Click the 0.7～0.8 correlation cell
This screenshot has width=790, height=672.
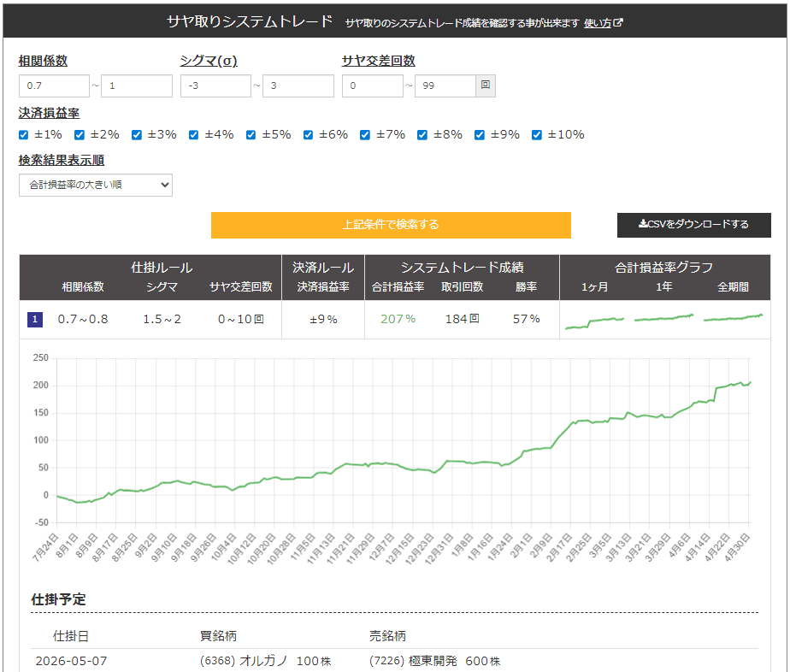tap(83, 319)
